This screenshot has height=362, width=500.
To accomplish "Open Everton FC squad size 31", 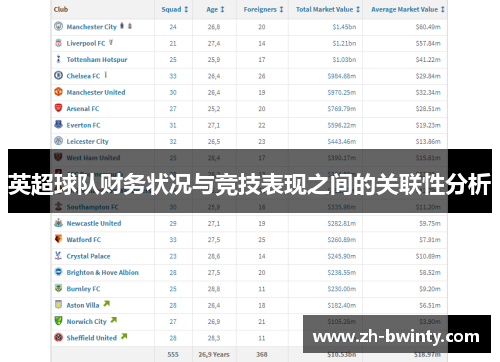I will 173,125.
